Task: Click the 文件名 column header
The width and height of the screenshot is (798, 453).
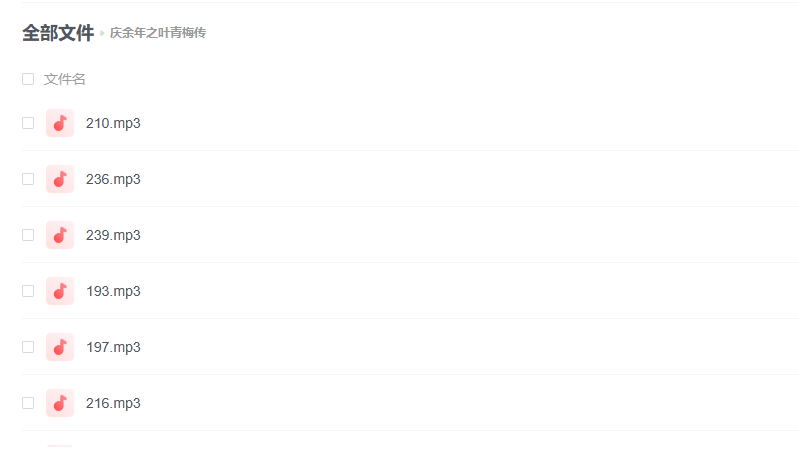Action: pyautogui.click(x=64, y=79)
